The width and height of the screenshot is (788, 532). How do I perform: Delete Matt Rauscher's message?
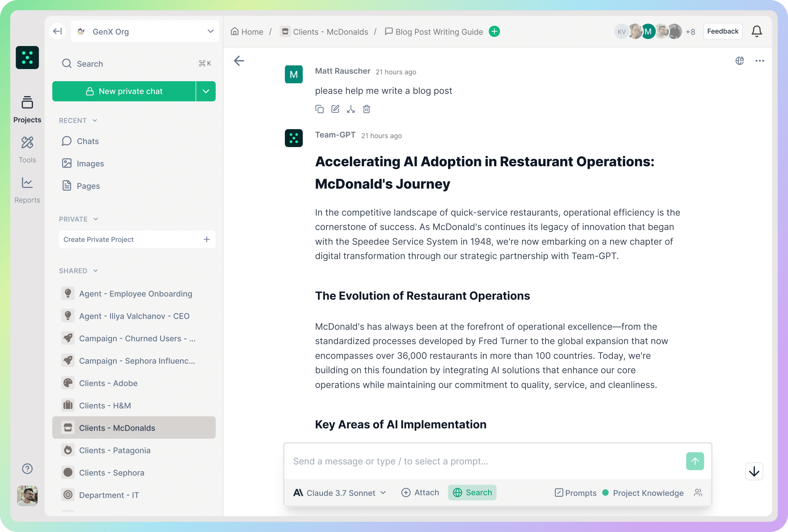click(366, 109)
